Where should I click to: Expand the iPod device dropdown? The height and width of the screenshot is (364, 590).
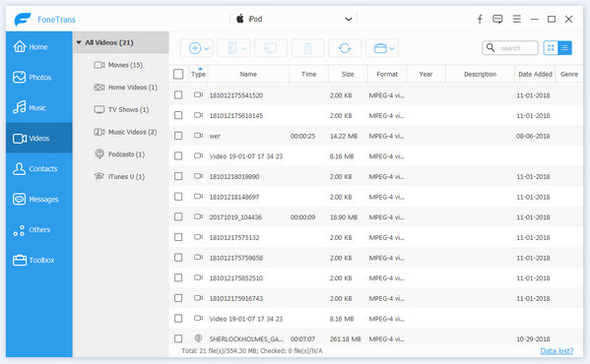click(349, 19)
